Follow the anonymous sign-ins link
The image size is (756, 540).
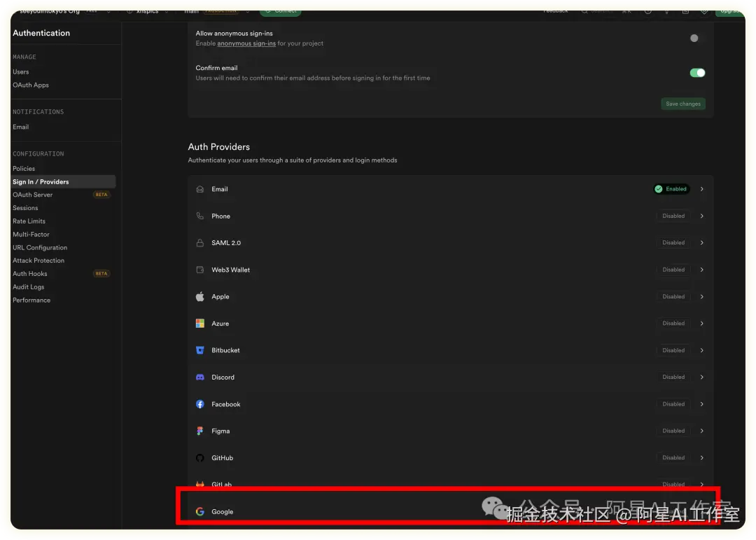[246, 43]
